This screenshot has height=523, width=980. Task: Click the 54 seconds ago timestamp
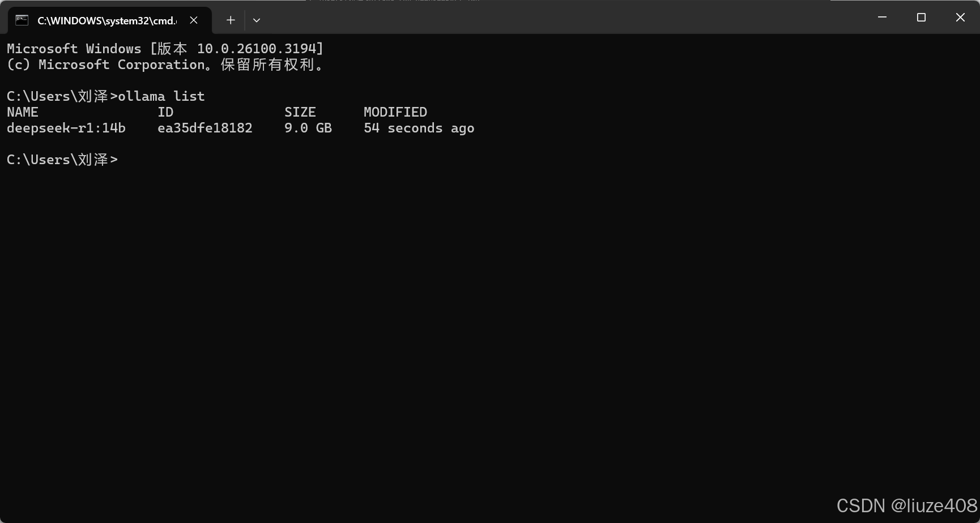tap(419, 128)
